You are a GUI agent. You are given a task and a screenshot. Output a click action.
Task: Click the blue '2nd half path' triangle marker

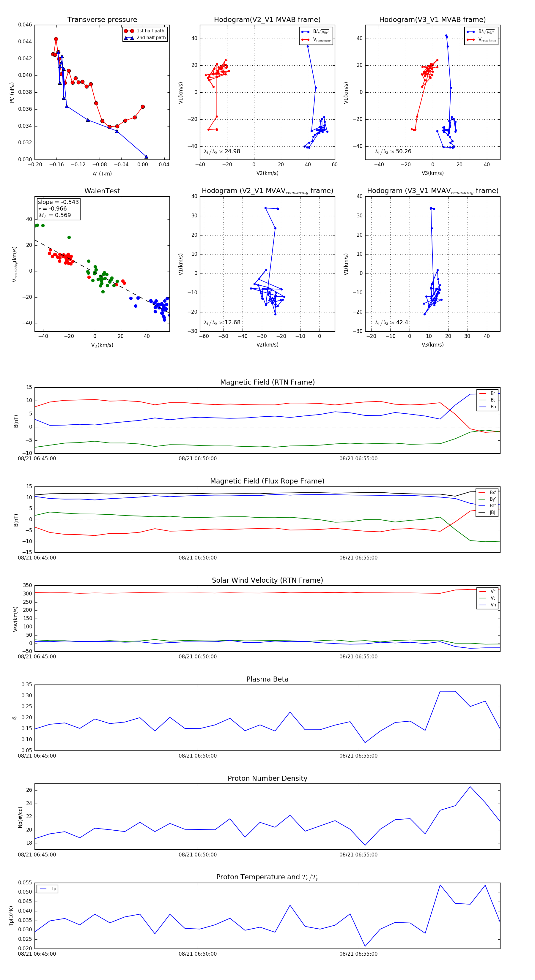129,38
